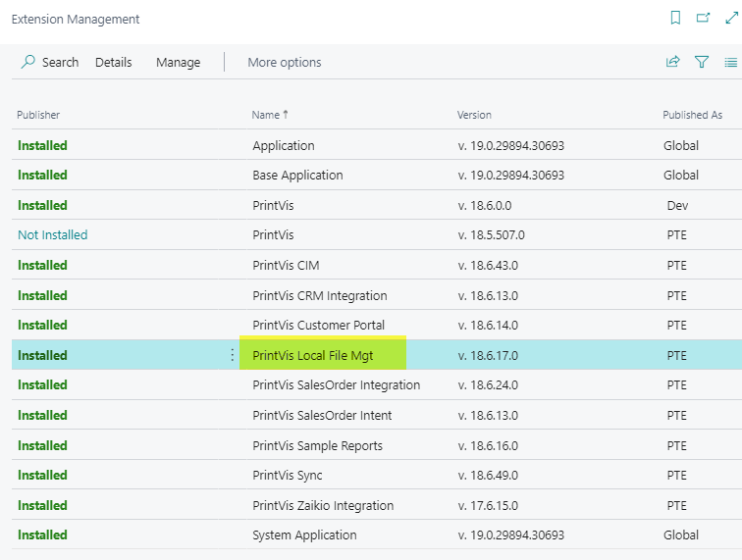
Task: Open the Details menu
Action: 113,62
